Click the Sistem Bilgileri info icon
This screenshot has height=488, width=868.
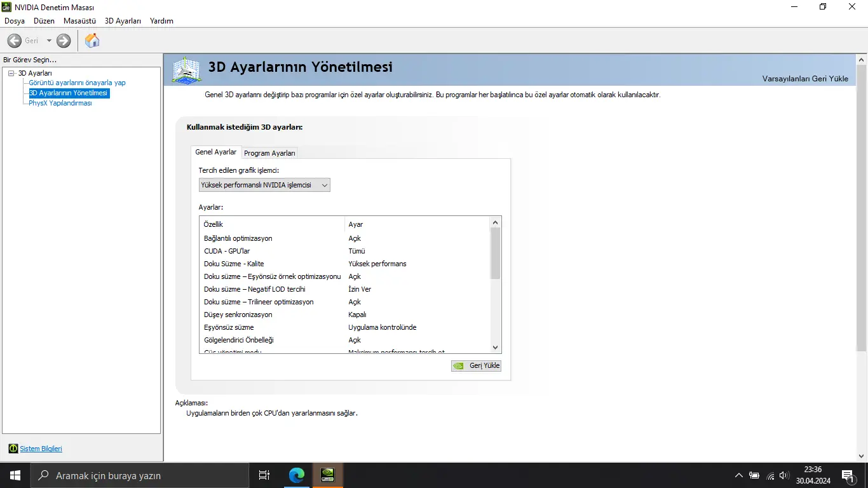(13, 449)
